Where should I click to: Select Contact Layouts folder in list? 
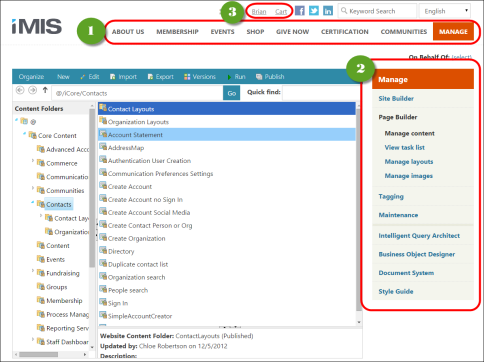(227, 109)
